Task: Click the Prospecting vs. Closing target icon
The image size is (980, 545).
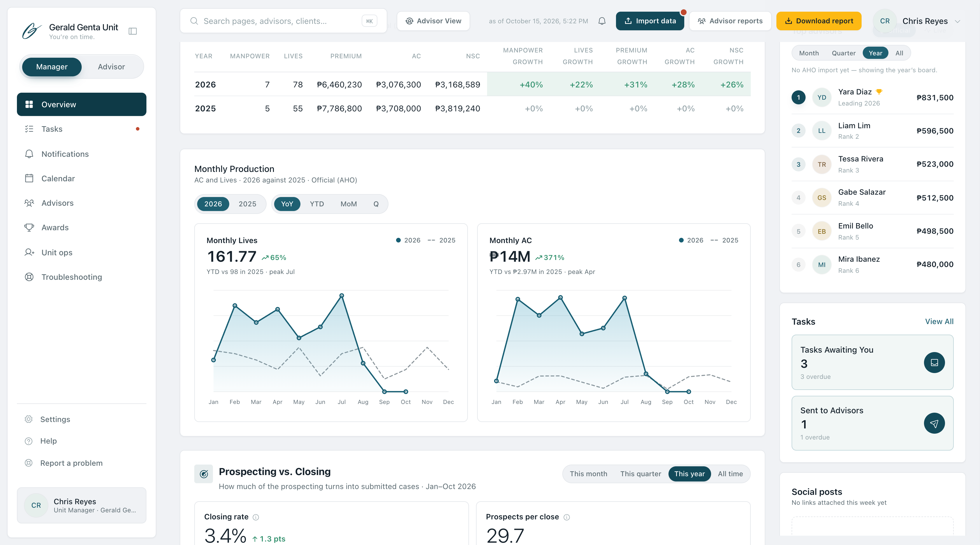Action: pos(204,474)
